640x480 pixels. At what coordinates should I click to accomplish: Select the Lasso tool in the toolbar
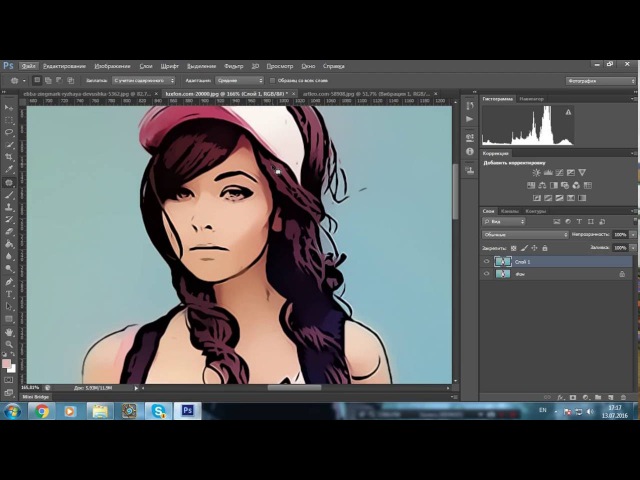[9, 132]
